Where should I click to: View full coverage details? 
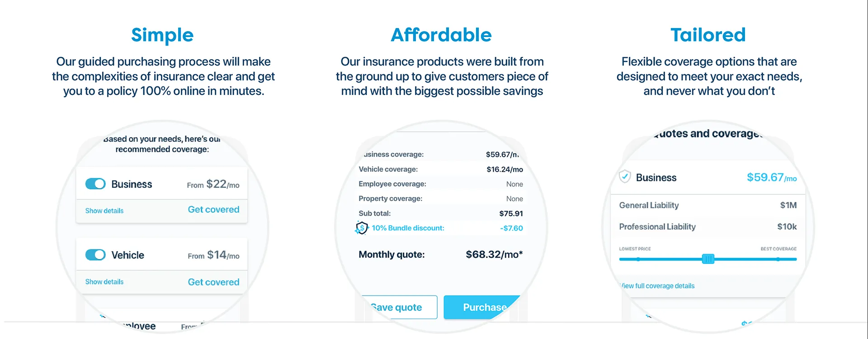point(658,286)
